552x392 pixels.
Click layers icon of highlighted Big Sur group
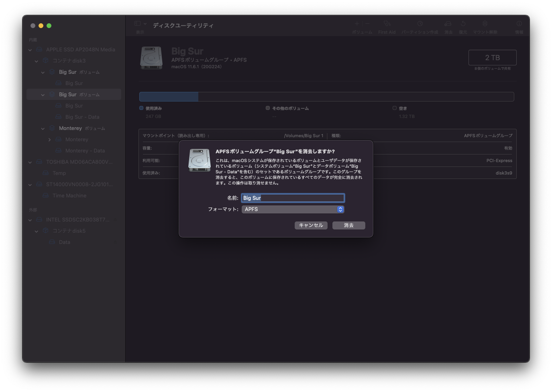(x=52, y=94)
